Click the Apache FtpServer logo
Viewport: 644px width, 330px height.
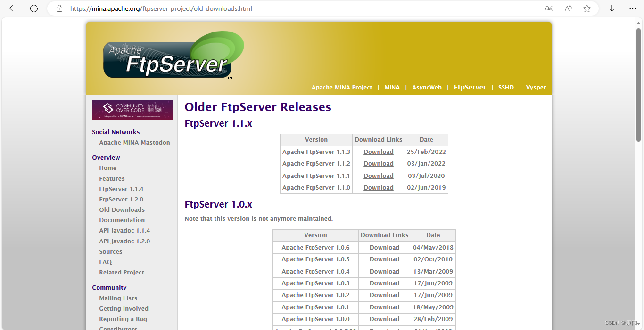coord(173,56)
